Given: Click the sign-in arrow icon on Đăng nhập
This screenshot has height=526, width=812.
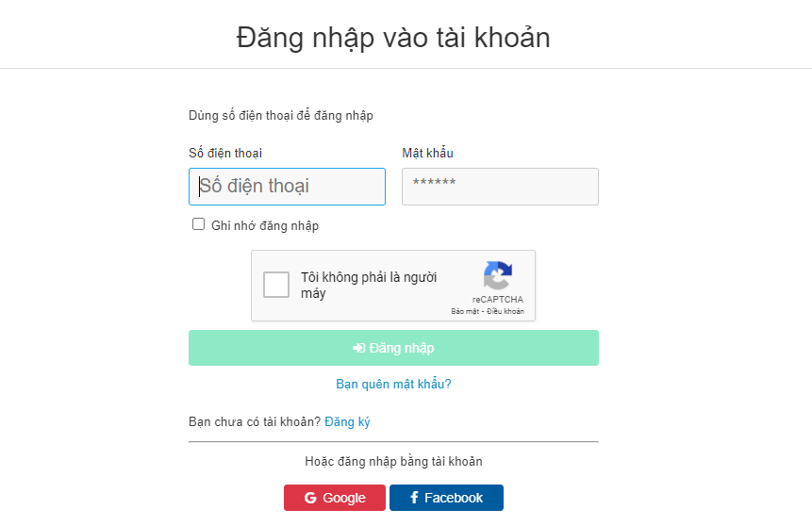Looking at the screenshot, I should point(358,348).
